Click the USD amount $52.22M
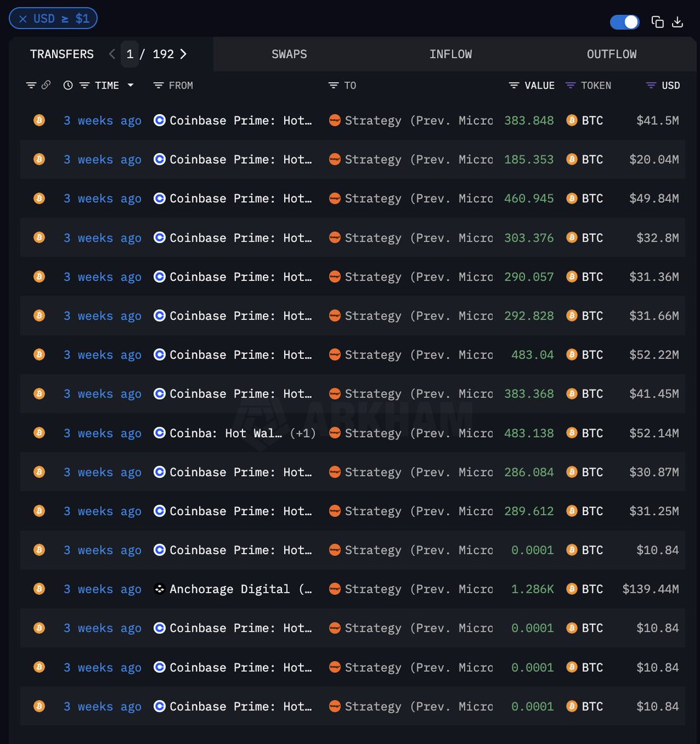This screenshot has width=700, height=744. [x=654, y=355]
